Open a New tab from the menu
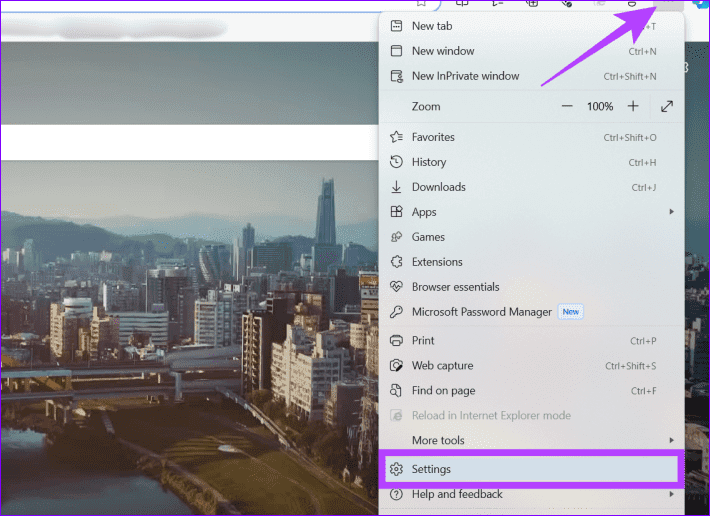The image size is (710, 516). point(531,26)
